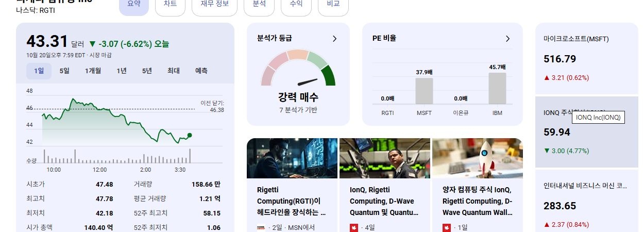Click the 52주 최저치 value 1.06

click(214, 227)
